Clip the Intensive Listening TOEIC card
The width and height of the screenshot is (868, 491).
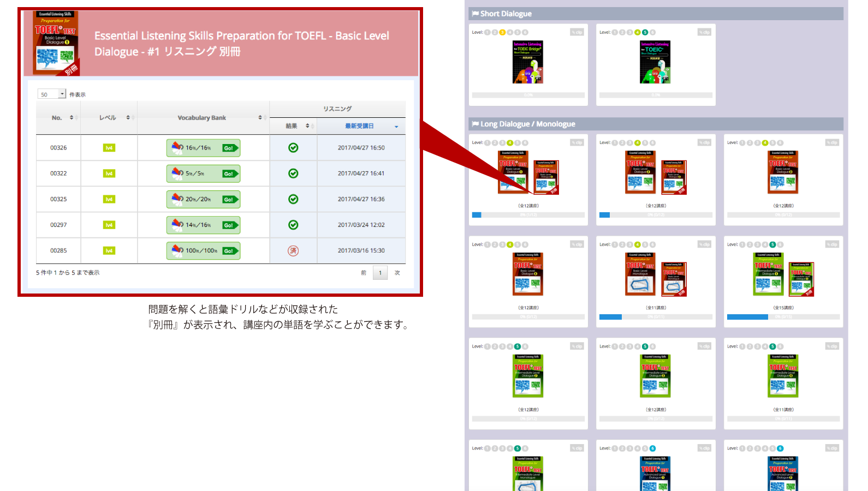click(704, 32)
